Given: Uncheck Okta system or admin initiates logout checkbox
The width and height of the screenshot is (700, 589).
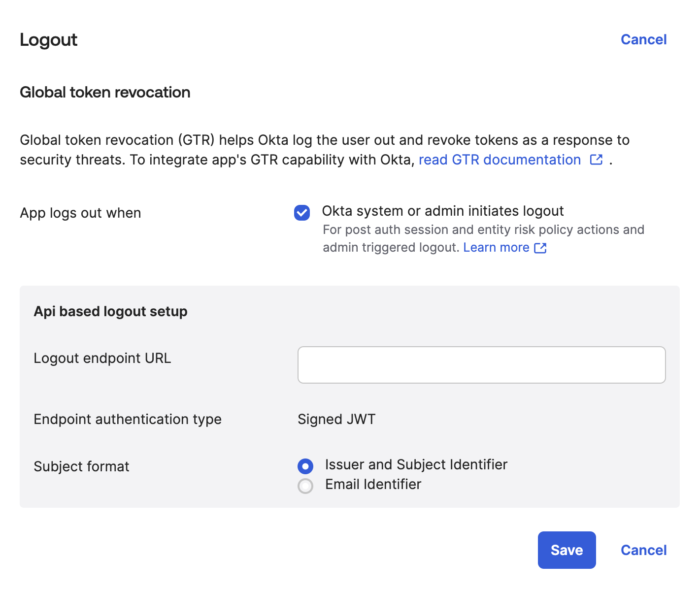Looking at the screenshot, I should pos(302,213).
